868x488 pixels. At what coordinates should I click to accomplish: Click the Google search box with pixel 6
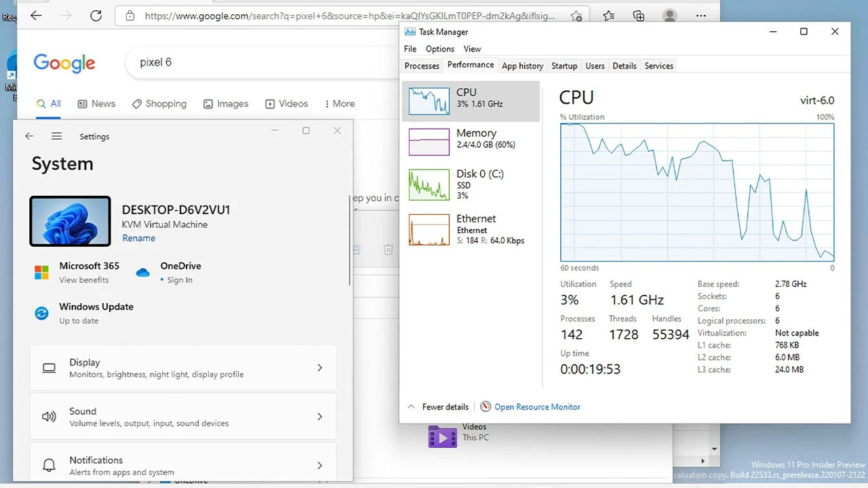point(258,62)
